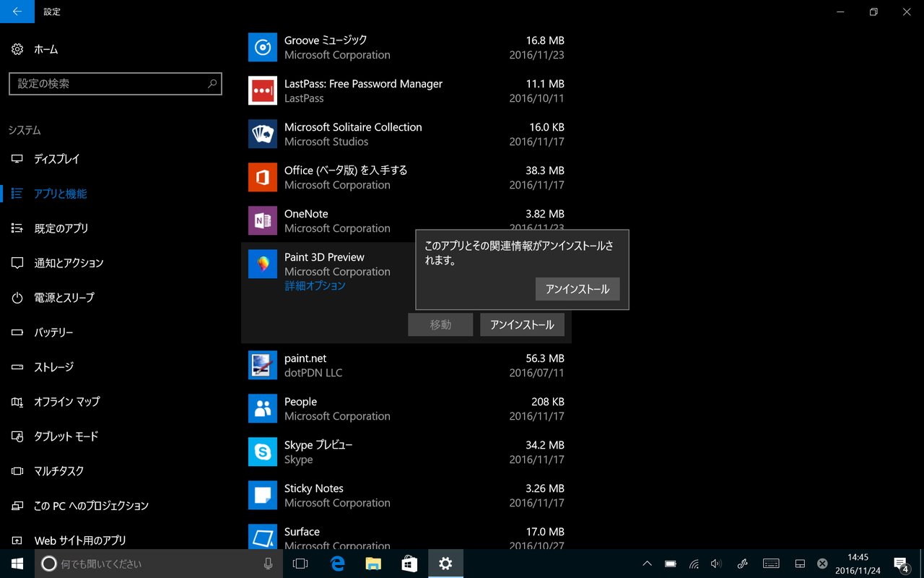Click the search magnifier icon
924x578 pixels.
coord(212,84)
